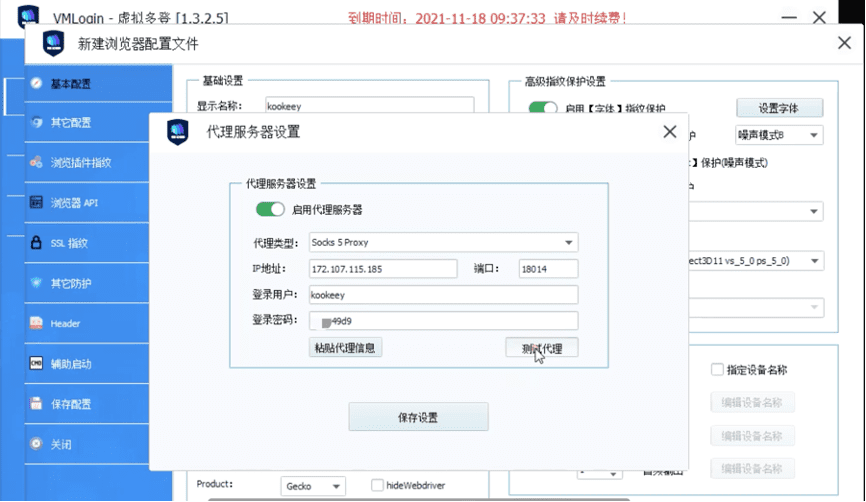The width and height of the screenshot is (866, 502).
Task: Click 保存配置 in the sidebar
Action: [x=87, y=404]
